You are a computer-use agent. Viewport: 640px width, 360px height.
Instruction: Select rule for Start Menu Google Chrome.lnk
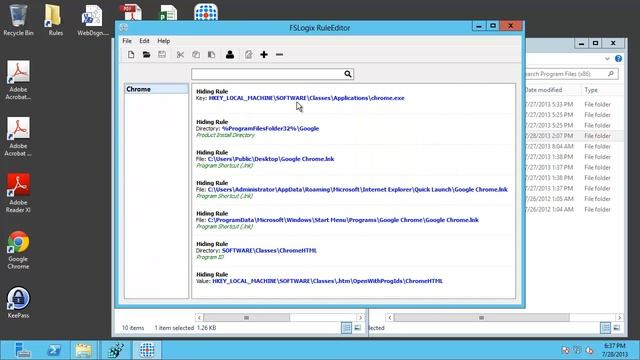pyautogui.click(x=353, y=220)
